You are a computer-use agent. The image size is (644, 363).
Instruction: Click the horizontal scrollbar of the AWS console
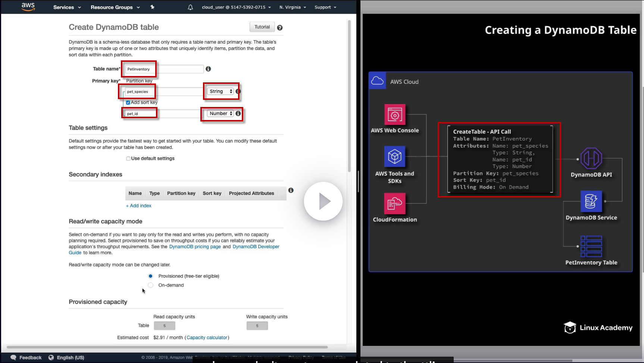tap(167, 347)
